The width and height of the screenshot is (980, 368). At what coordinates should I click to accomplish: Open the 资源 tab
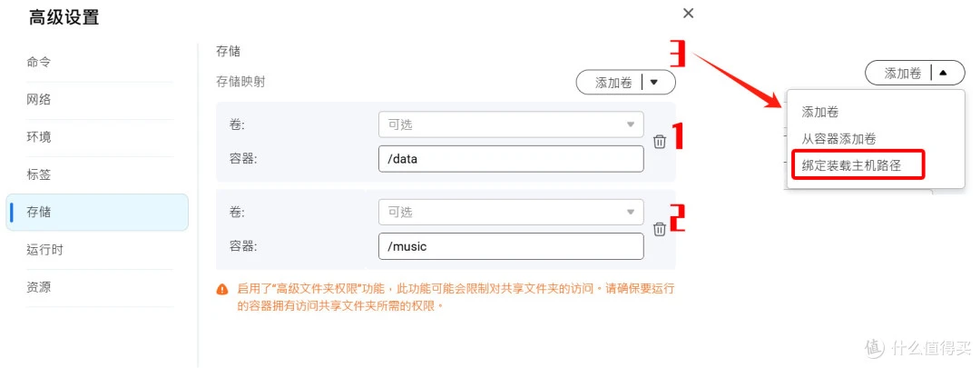(39, 287)
